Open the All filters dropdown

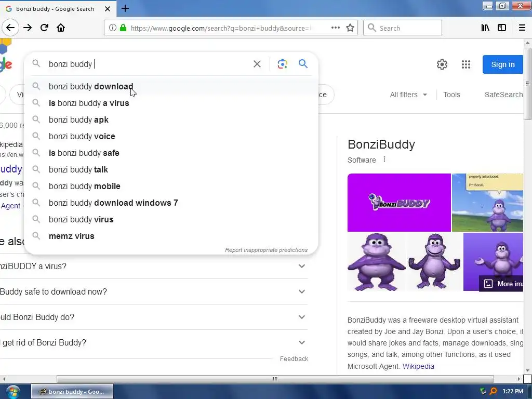408,95
